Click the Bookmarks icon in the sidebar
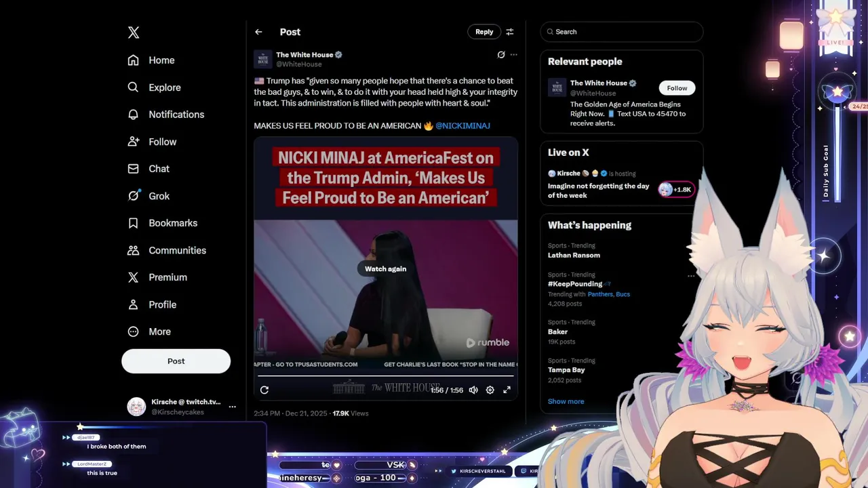This screenshot has width=868, height=488. 134,223
